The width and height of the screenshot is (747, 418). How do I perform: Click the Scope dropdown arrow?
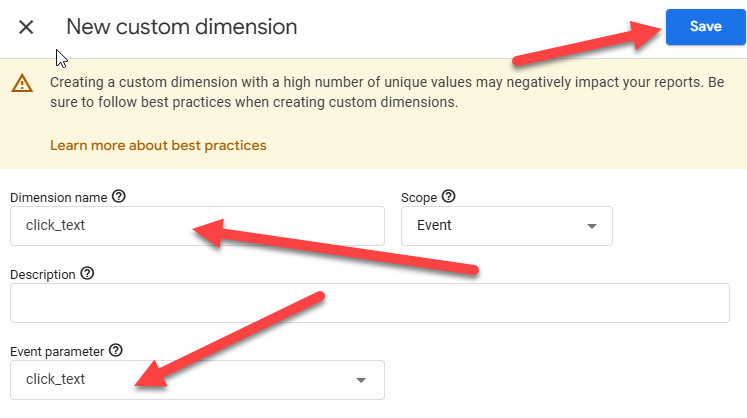(x=592, y=226)
